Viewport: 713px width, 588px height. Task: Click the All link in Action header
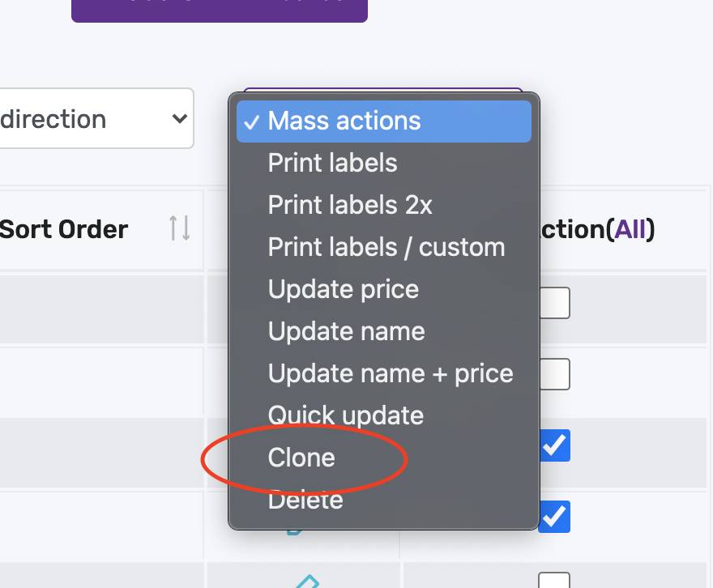tap(630, 229)
